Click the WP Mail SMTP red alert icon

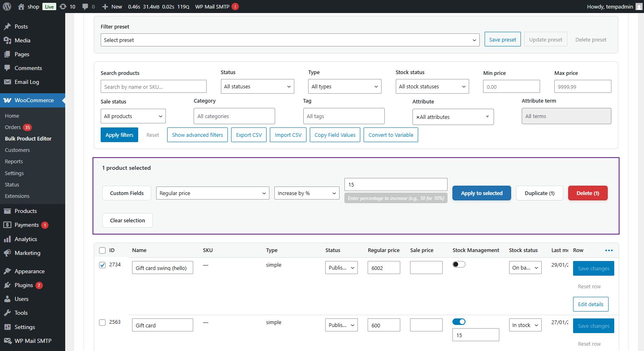tap(235, 7)
